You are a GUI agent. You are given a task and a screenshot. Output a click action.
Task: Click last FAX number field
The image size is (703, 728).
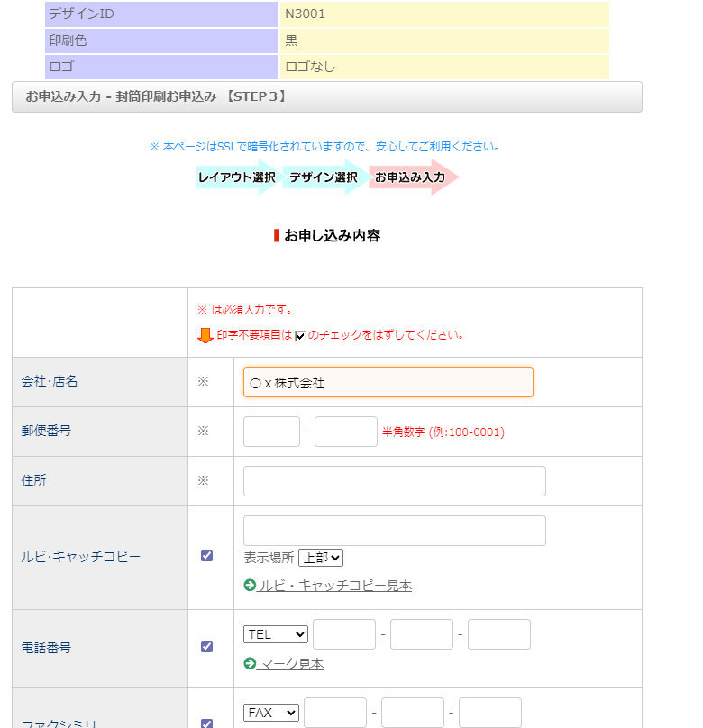pos(490,713)
